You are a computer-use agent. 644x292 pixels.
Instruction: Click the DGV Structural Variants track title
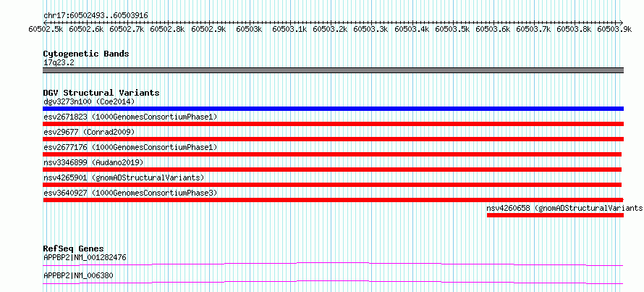101,93
